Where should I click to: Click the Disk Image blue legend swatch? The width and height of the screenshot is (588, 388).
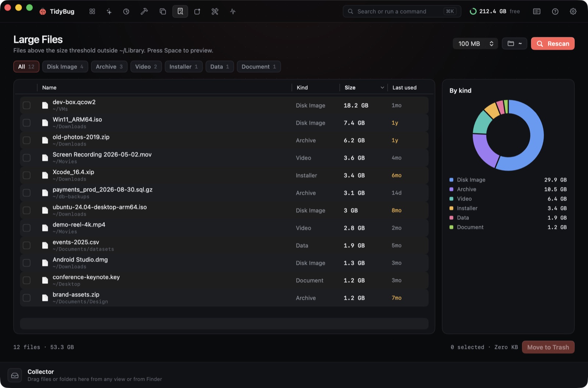pyautogui.click(x=451, y=180)
